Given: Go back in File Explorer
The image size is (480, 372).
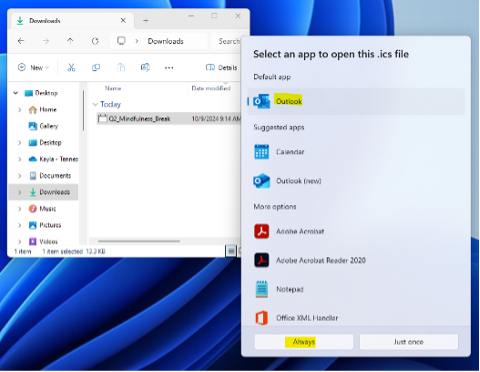Looking at the screenshot, I should (21, 41).
